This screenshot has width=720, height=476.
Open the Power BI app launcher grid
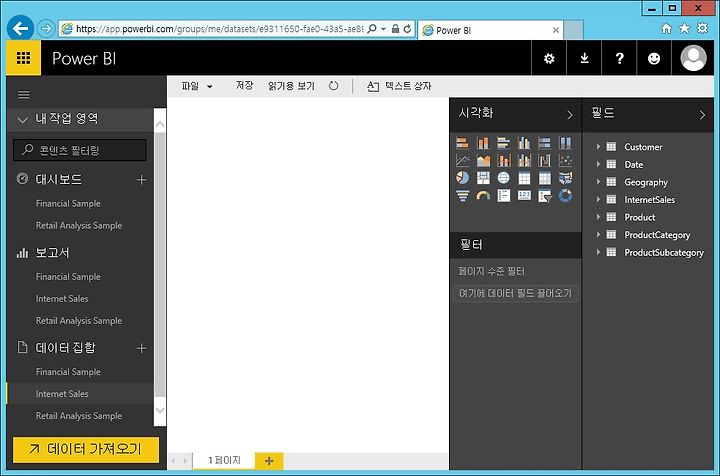23,58
